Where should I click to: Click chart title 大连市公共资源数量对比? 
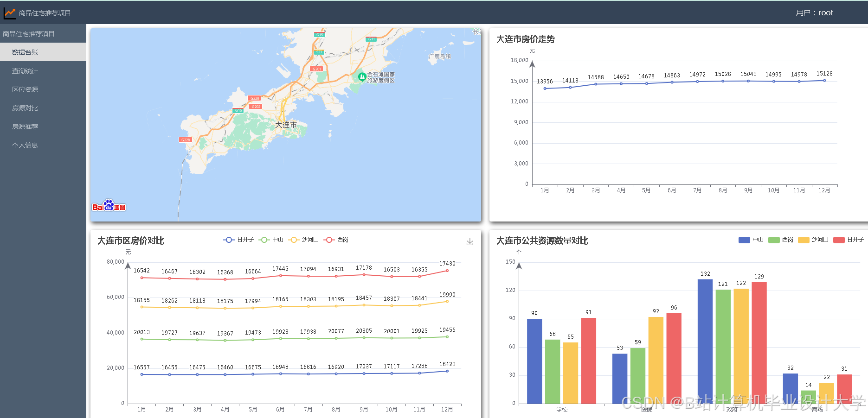tap(542, 241)
